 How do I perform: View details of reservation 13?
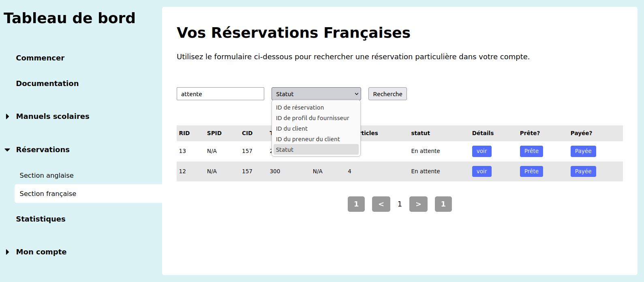coord(482,151)
